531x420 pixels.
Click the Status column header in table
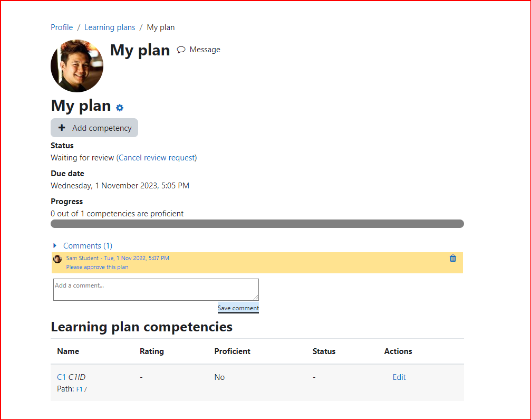[324, 351]
